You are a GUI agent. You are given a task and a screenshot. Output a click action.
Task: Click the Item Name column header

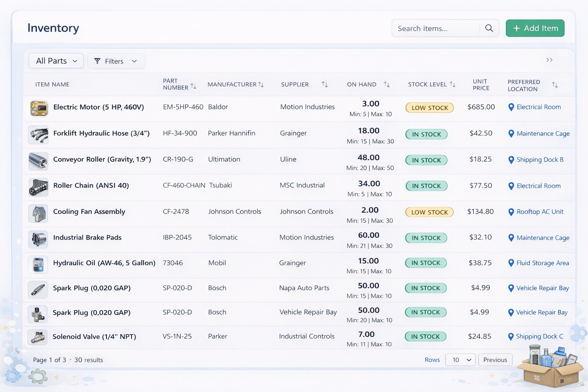(52, 84)
